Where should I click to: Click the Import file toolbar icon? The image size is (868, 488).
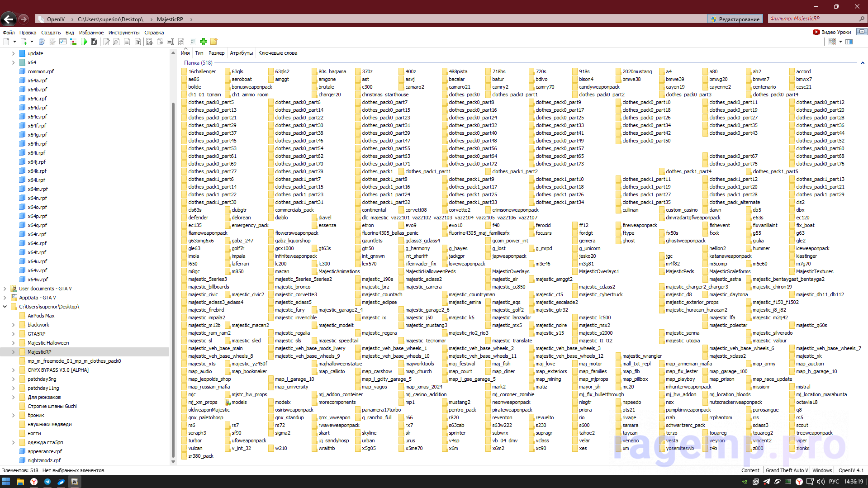[x=24, y=42]
